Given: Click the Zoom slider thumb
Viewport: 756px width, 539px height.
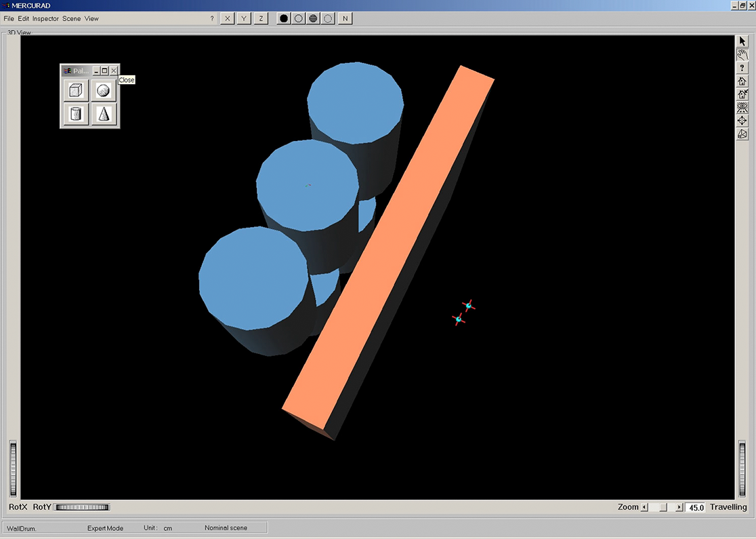Looking at the screenshot, I should (663, 507).
